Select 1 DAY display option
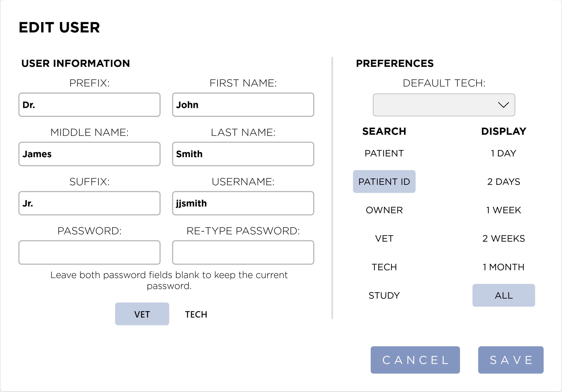Image resolution: width=562 pixels, height=392 pixels. pyautogui.click(x=503, y=153)
